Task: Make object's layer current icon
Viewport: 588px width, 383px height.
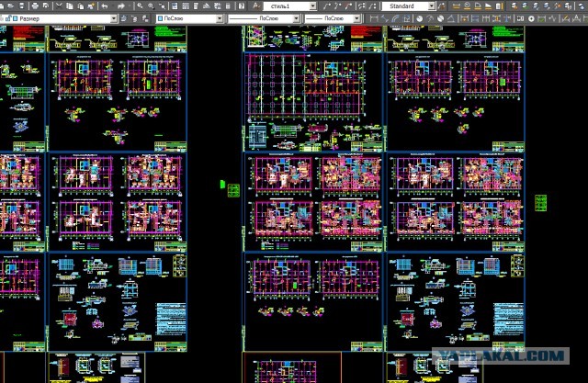Action: pyautogui.click(x=123, y=18)
